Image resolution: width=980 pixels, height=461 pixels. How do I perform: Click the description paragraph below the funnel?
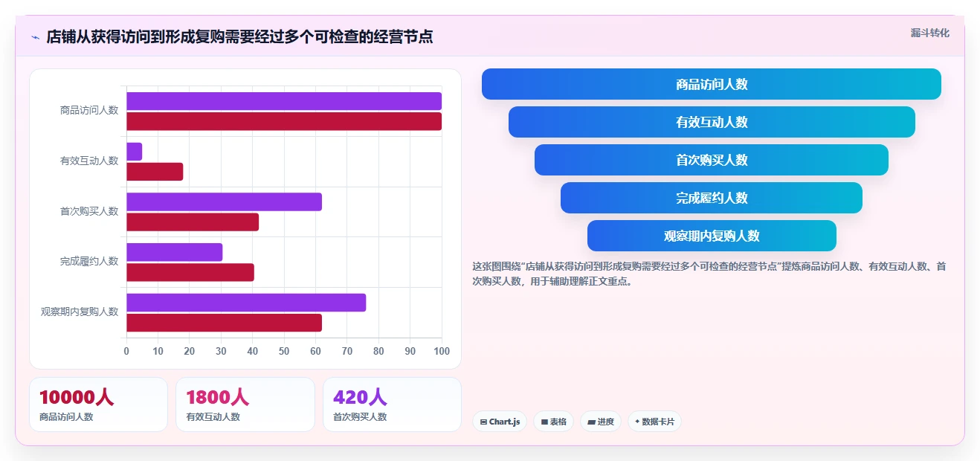point(709,274)
